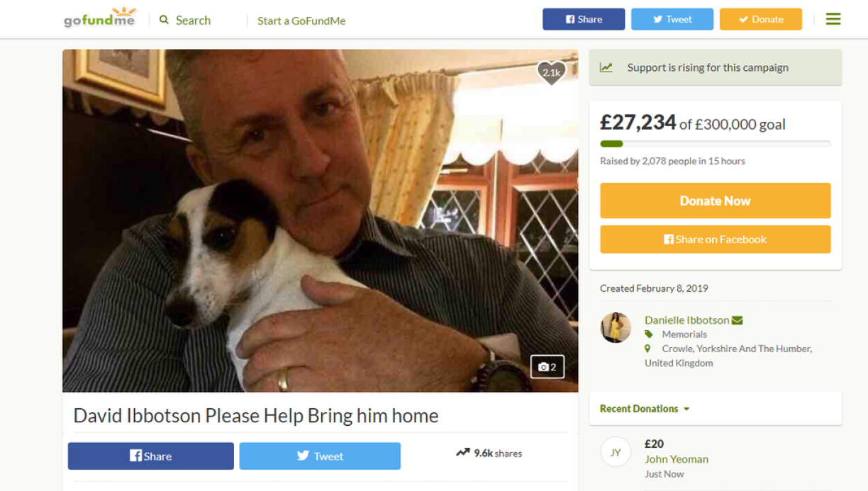Image resolution: width=868 pixels, height=491 pixels.
Task: Click the organizer's profile photo
Action: [616, 328]
